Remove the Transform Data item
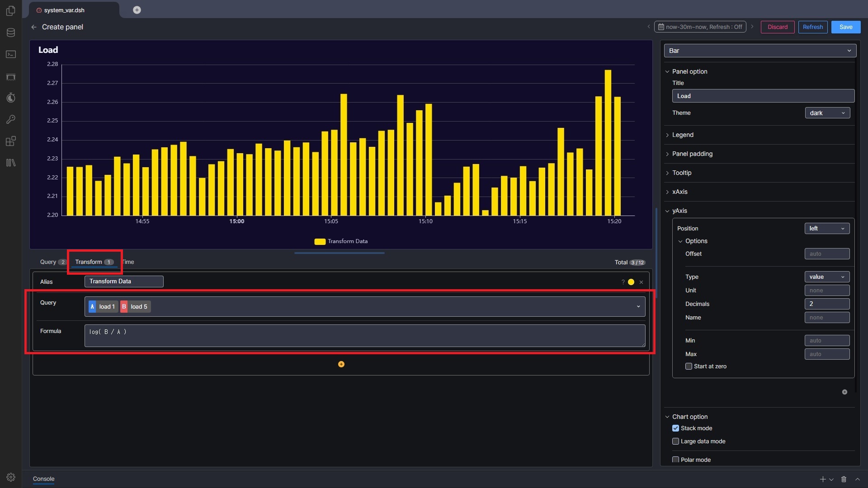This screenshot has height=488, width=868. click(641, 282)
